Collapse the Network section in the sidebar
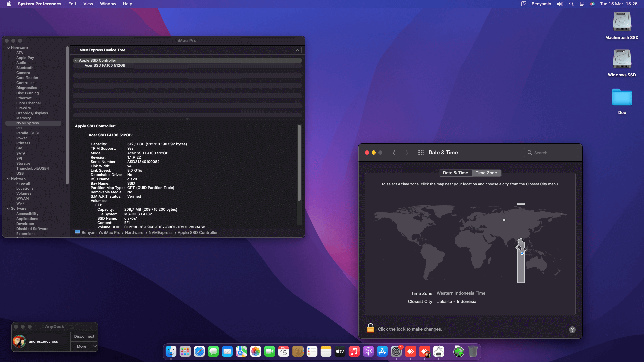Screen dimensions: 644x362 point(8,179)
